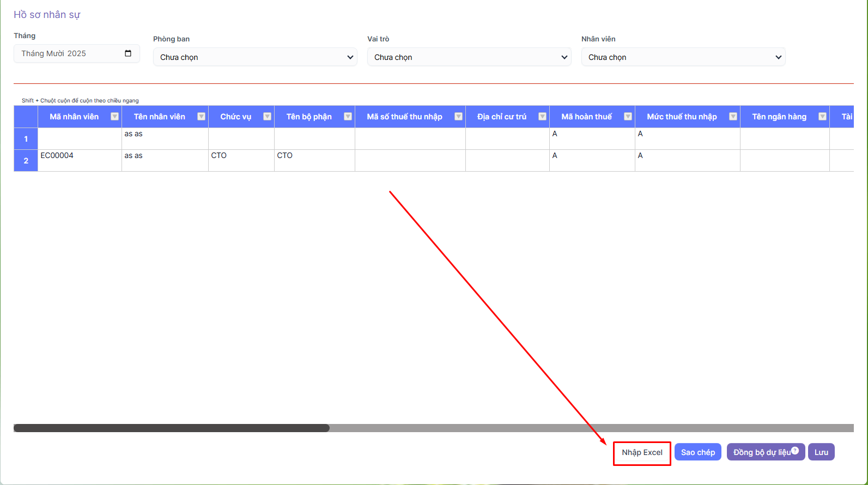Click the horizontal scrollbar thumb
868x485 pixels.
coord(172,428)
